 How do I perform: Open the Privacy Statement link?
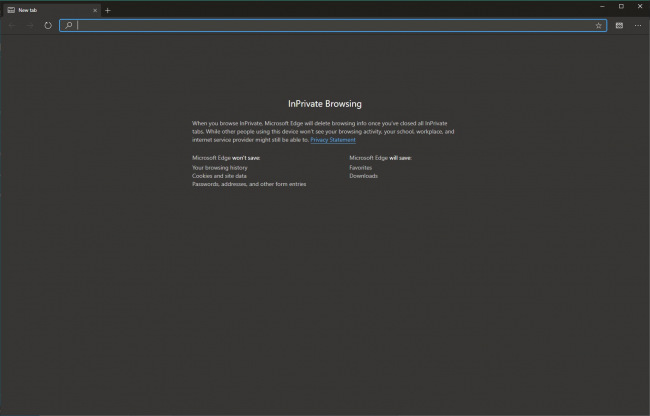click(333, 140)
